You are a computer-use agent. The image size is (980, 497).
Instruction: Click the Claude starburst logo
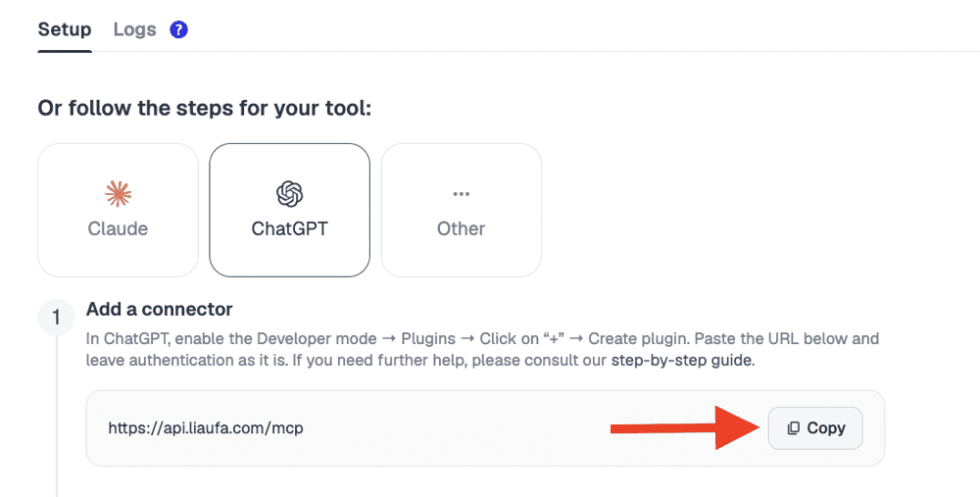(119, 194)
